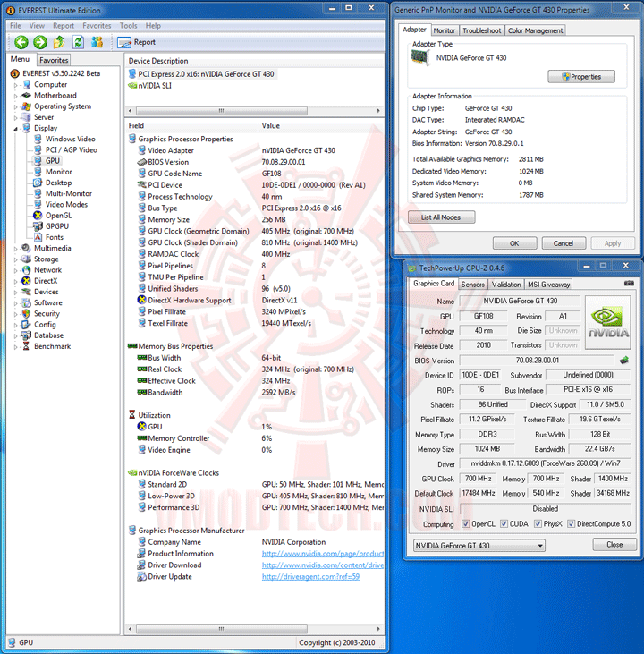Open the Help menu in EVEREST
The height and width of the screenshot is (654, 644).
point(153,26)
